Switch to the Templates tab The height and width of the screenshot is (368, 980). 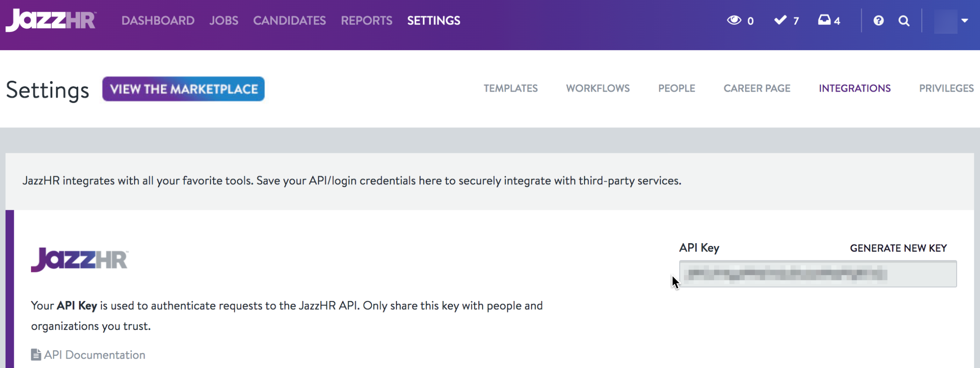(510, 88)
